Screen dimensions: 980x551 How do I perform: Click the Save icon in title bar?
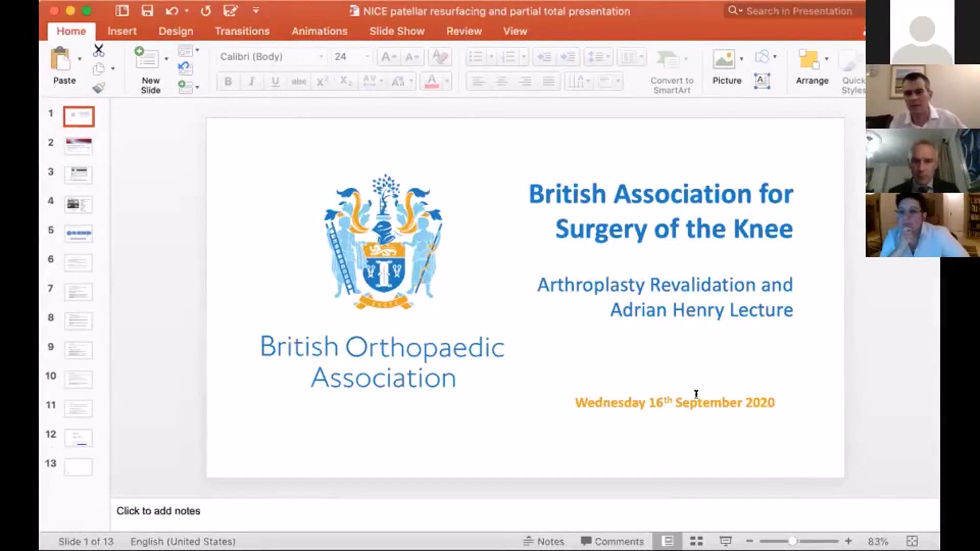[x=147, y=11]
